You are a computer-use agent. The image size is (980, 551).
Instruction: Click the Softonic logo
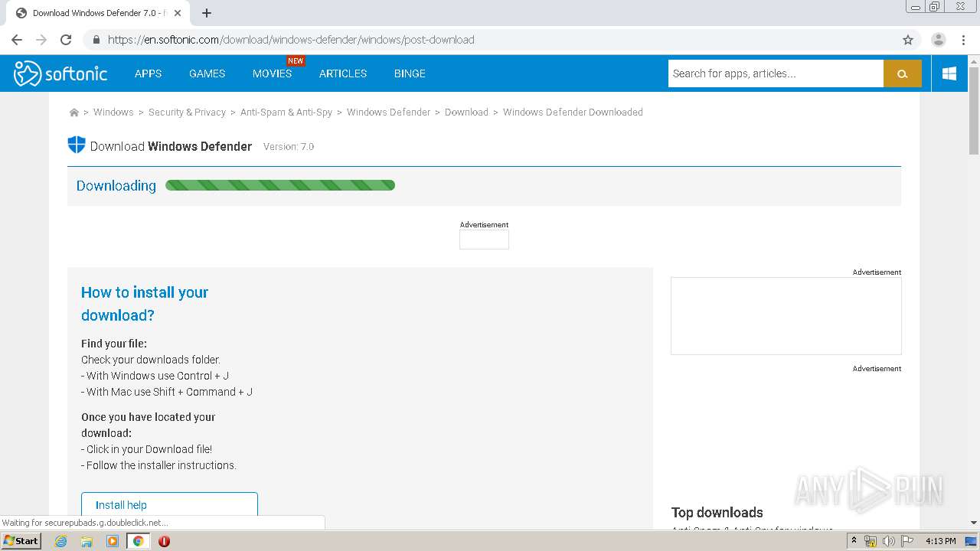tap(60, 73)
